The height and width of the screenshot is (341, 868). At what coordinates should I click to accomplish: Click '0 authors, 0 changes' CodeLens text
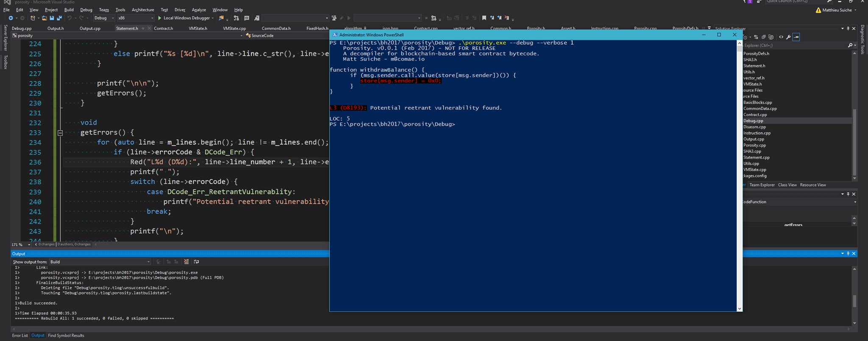74,244
